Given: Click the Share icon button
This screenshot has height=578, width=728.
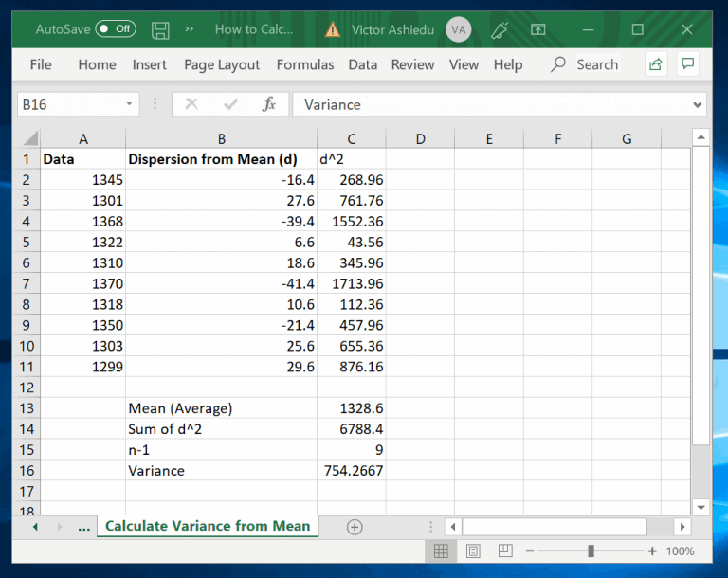Looking at the screenshot, I should 656,64.
